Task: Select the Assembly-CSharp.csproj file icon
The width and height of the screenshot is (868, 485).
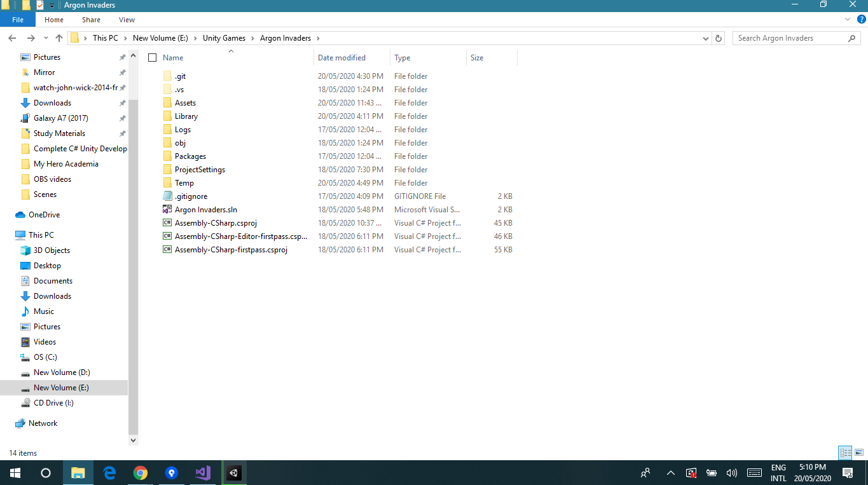Action: pyautogui.click(x=167, y=223)
